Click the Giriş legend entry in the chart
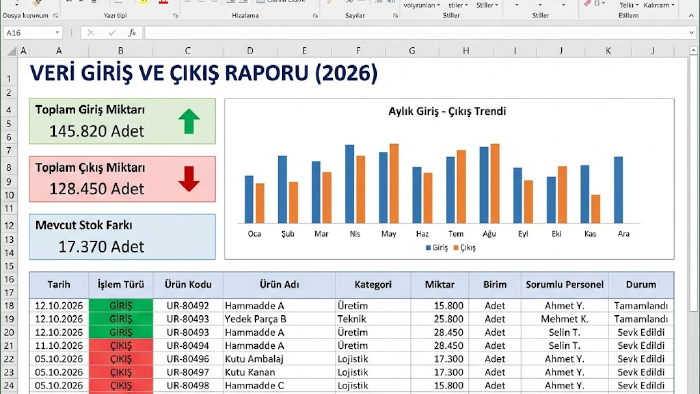 (x=437, y=248)
